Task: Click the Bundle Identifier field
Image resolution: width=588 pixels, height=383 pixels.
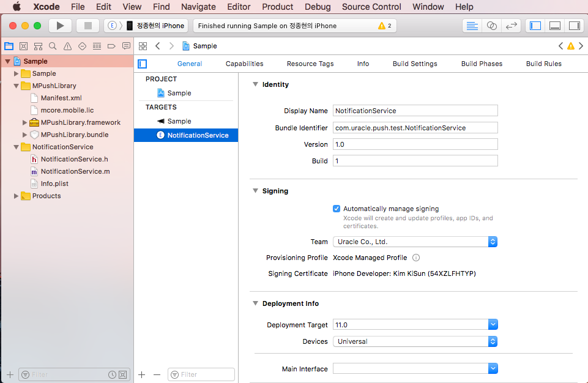Action: coord(415,128)
